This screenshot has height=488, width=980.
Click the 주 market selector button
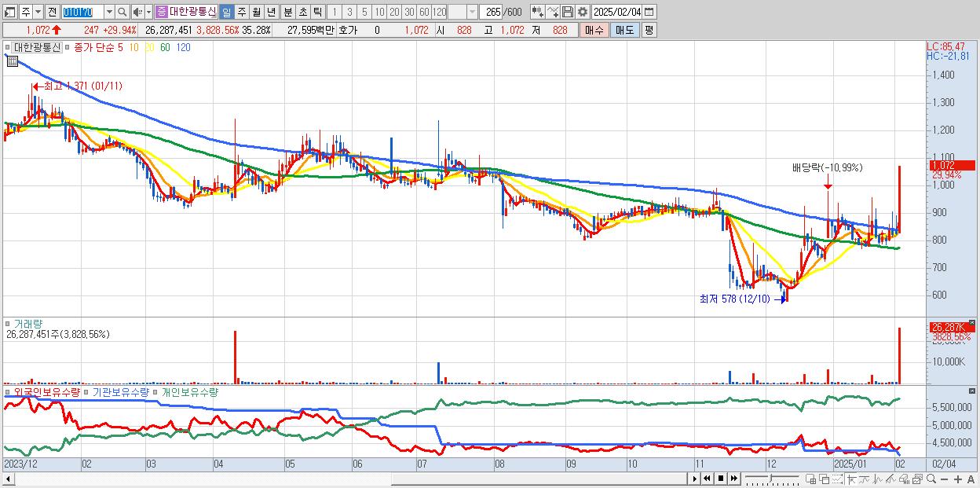(26, 12)
